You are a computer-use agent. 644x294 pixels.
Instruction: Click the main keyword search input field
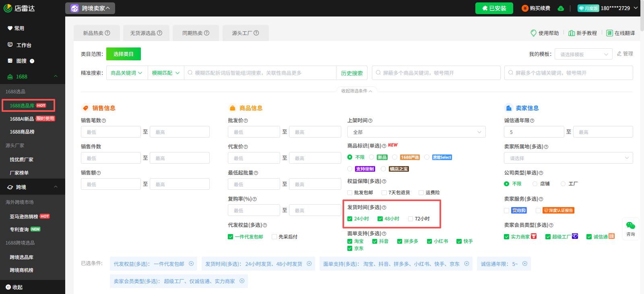click(x=262, y=73)
